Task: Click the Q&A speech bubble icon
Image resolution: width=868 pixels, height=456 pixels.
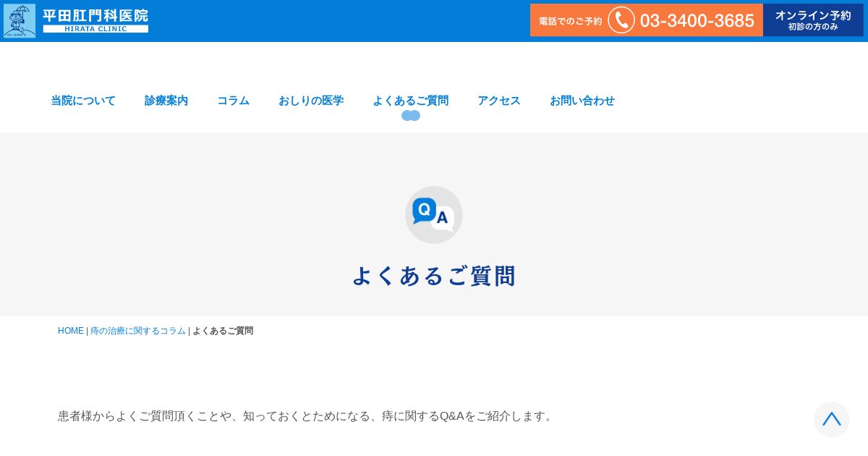Action: tap(434, 215)
